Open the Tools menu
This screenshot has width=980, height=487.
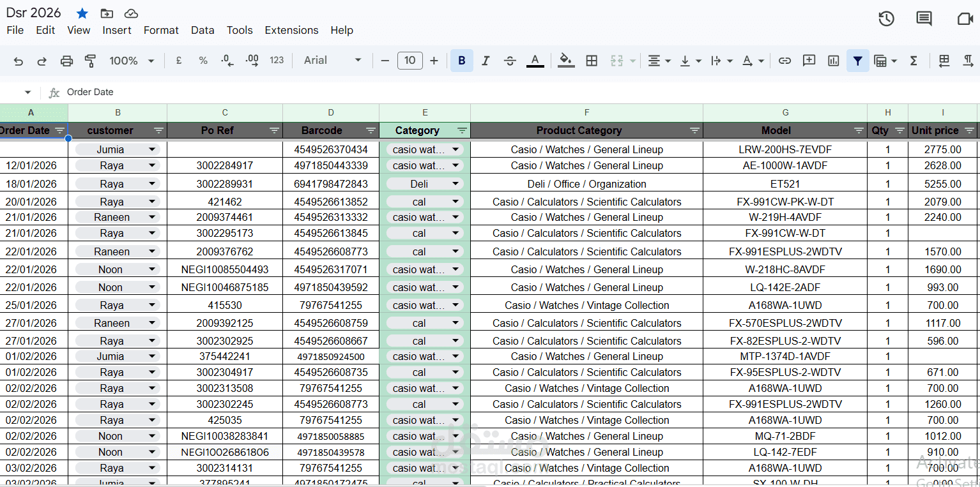click(240, 30)
